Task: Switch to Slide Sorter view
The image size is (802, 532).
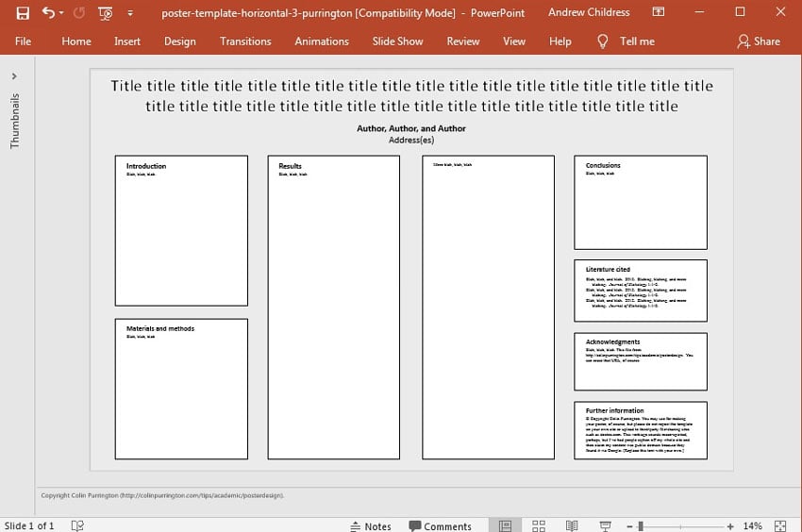Action: pos(539,525)
